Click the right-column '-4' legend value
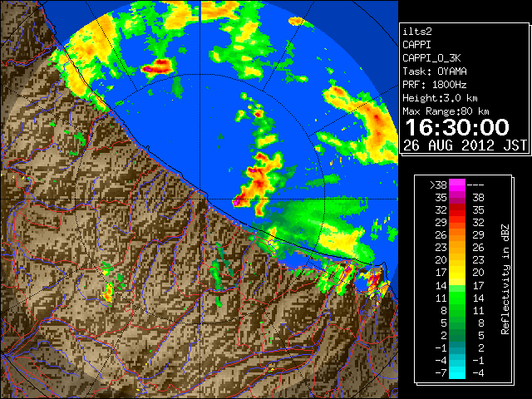Viewport: 532px width, 399px height. point(478,373)
